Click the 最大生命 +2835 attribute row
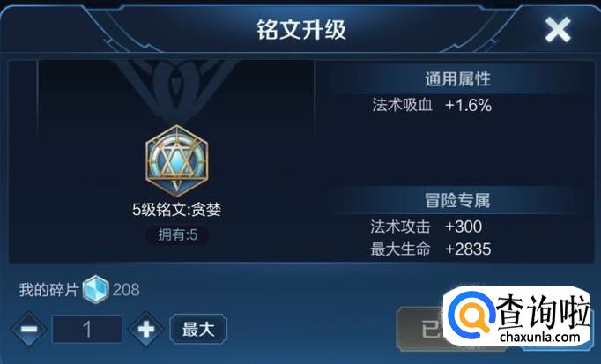This screenshot has width=601, height=364. coord(430,249)
